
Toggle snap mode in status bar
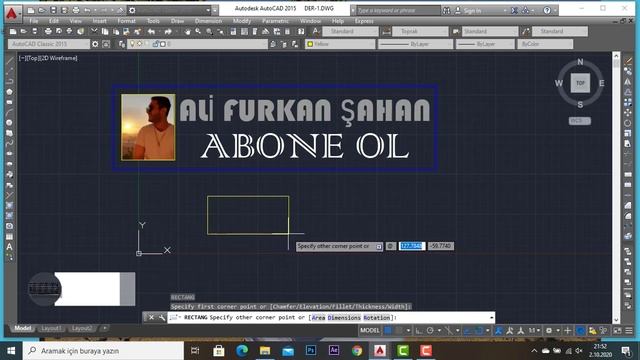click(399, 331)
